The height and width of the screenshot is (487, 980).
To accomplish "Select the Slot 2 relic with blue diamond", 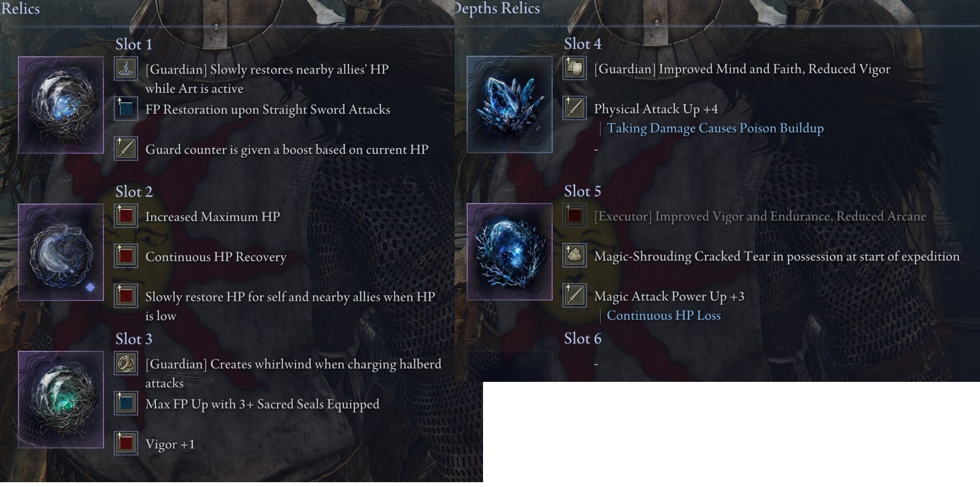I will pyautogui.click(x=61, y=252).
